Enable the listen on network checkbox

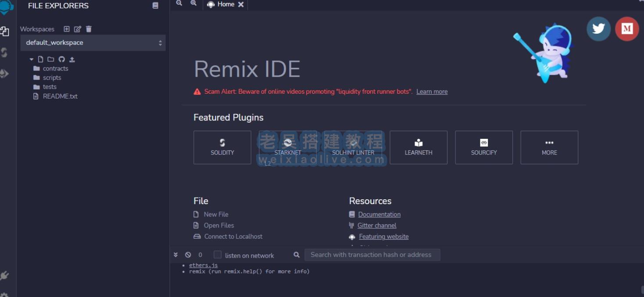pyautogui.click(x=218, y=255)
